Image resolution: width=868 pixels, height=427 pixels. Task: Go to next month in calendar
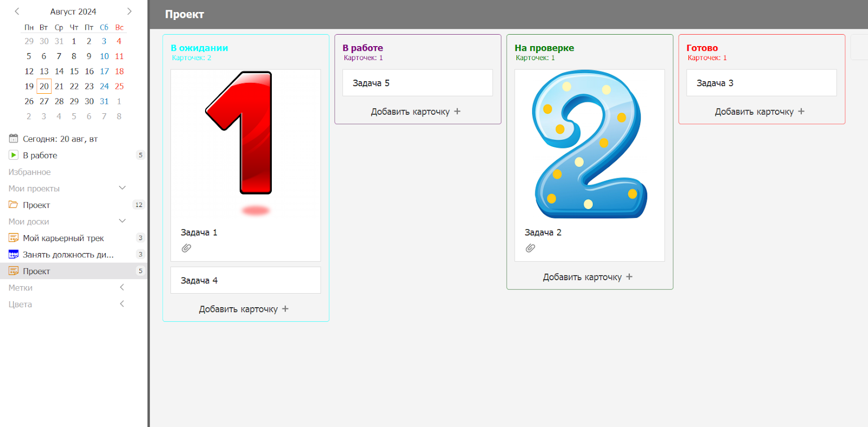129,11
